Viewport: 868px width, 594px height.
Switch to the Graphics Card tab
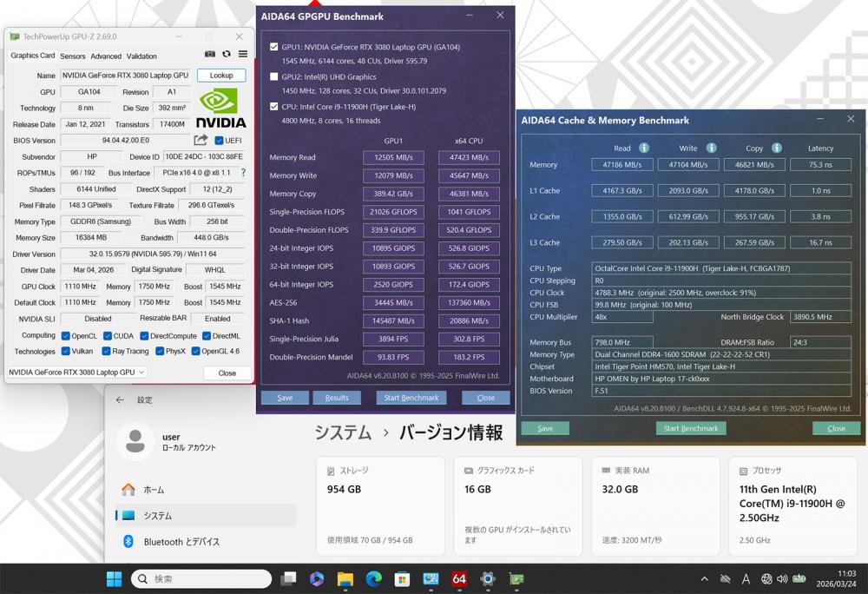tap(33, 56)
